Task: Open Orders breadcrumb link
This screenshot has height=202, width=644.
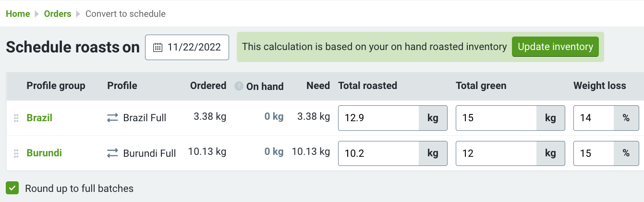Action: [58, 13]
